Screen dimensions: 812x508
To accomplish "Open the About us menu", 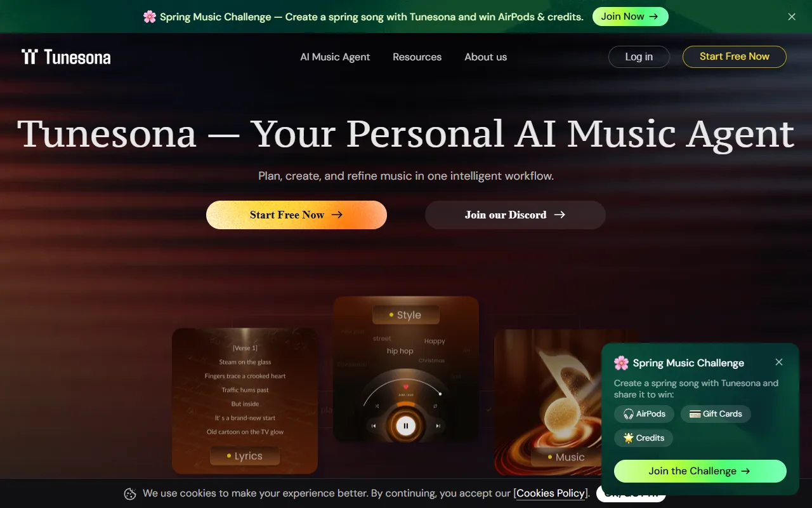I will pyautogui.click(x=485, y=57).
